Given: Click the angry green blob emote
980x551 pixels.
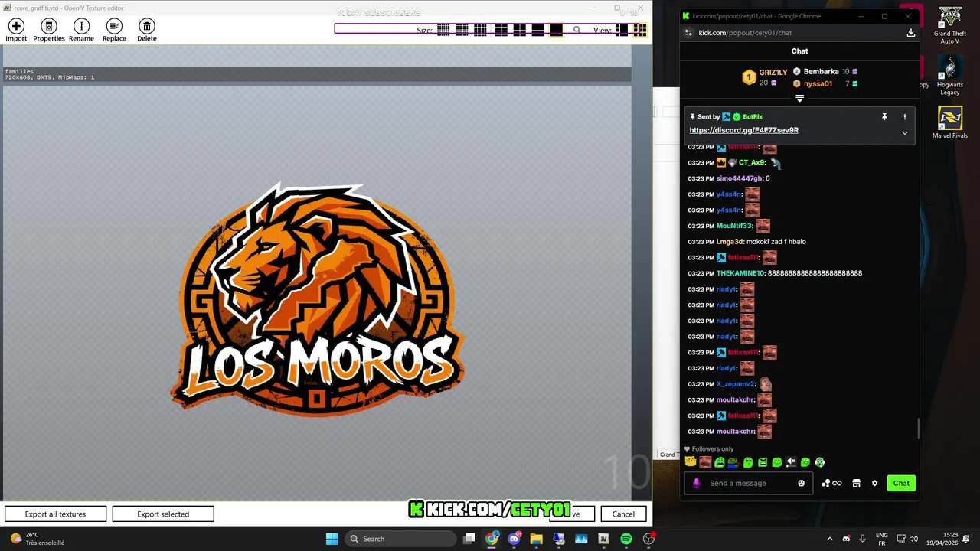Looking at the screenshot, I should [763, 462].
